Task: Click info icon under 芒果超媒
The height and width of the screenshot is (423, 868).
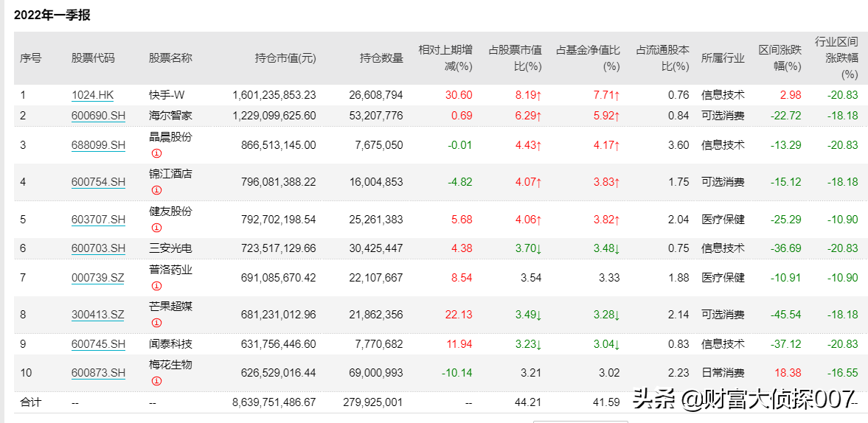Action: pos(156,323)
